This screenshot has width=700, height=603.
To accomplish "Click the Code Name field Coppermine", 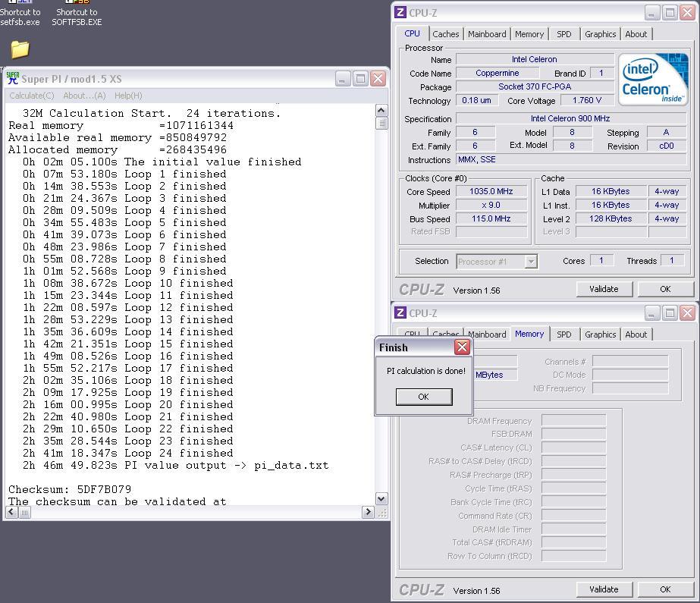I will tap(498, 73).
